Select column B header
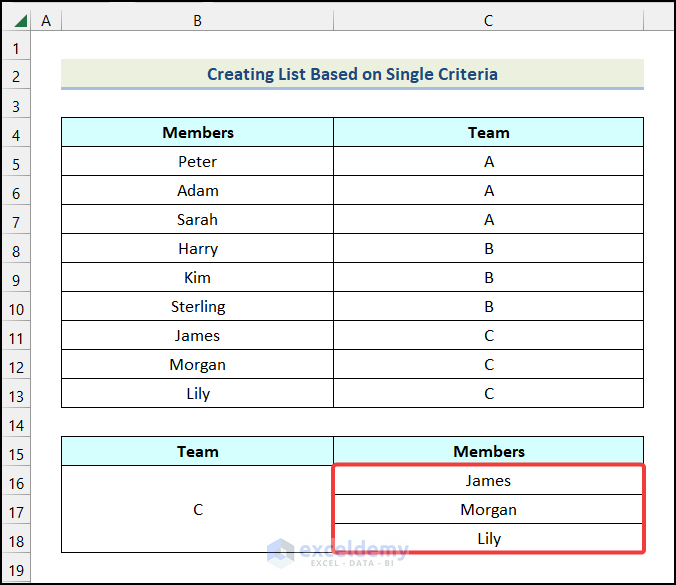This screenshot has width=676, height=585. coord(197,20)
